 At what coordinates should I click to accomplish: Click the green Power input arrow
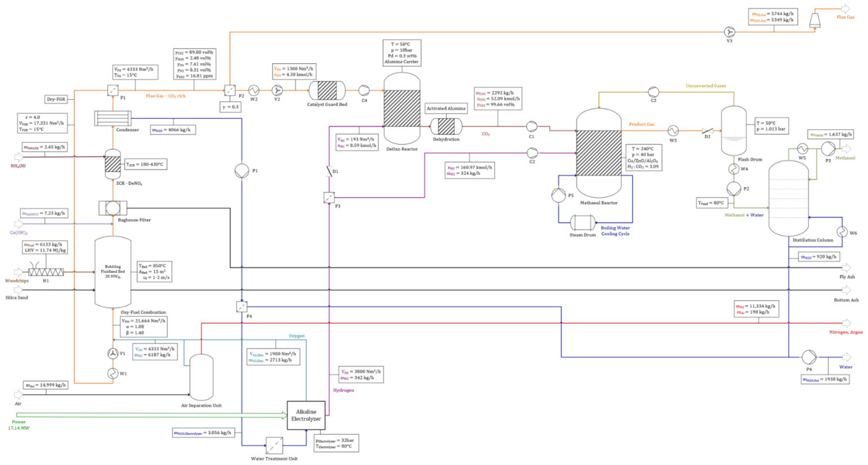pyautogui.click(x=152, y=415)
